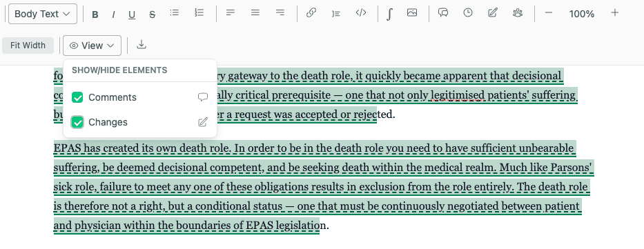
Task: Click the track changes edit icon
Action: [x=492, y=12]
